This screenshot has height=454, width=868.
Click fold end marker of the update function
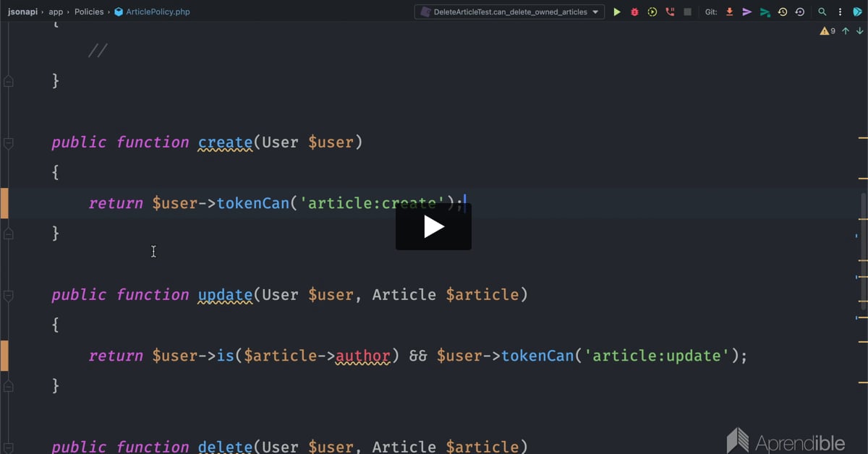(x=9, y=387)
